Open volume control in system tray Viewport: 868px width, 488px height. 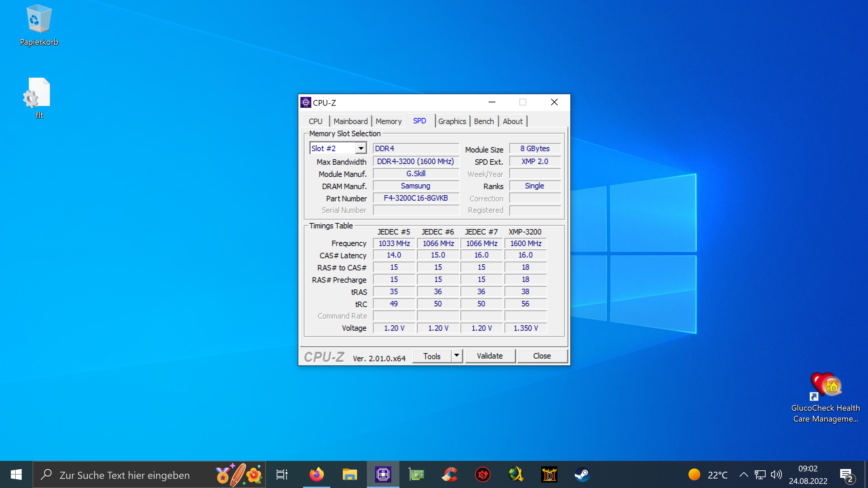click(x=776, y=474)
